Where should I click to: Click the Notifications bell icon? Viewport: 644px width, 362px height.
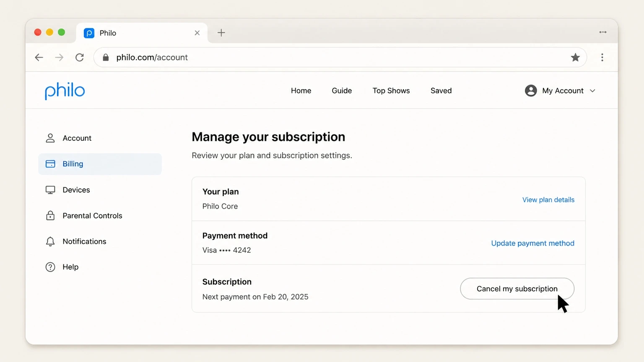tap(50, 241)
